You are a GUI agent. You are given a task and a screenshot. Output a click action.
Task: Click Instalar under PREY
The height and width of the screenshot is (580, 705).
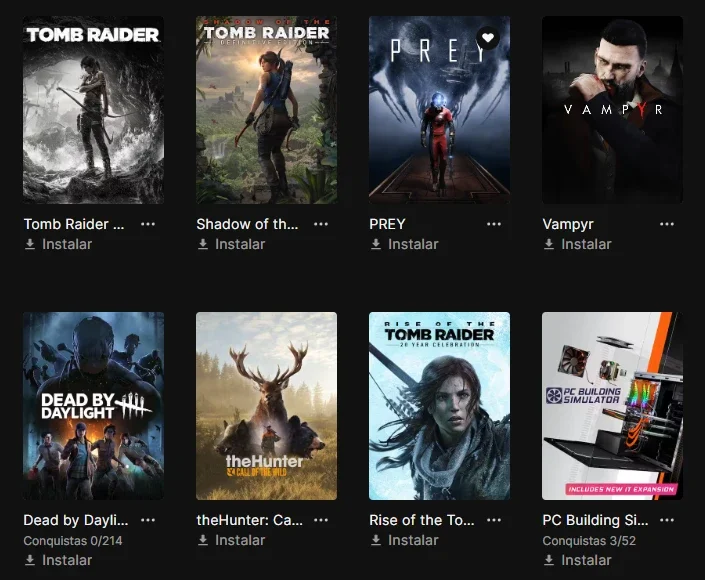404,244
